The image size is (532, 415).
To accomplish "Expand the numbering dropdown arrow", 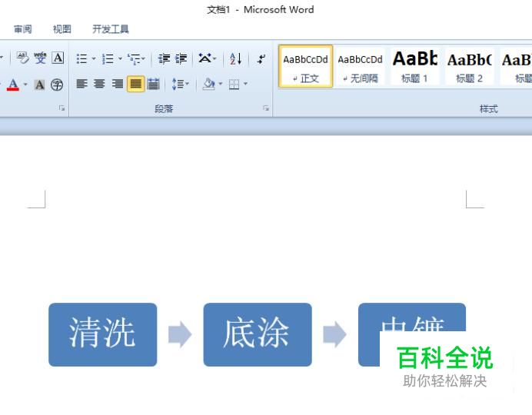I will [x=120, y=58].
